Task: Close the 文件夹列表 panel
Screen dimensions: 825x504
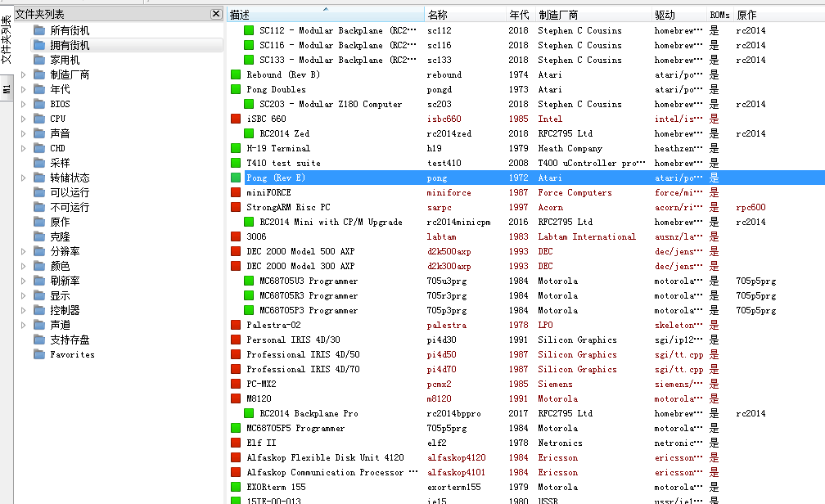Action: click(x=216, y=14)
